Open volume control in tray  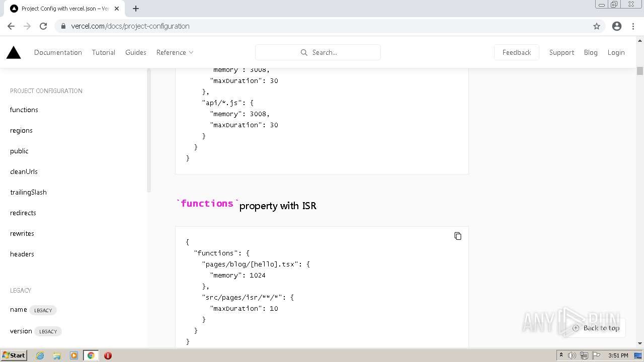[x=572, y=355]
